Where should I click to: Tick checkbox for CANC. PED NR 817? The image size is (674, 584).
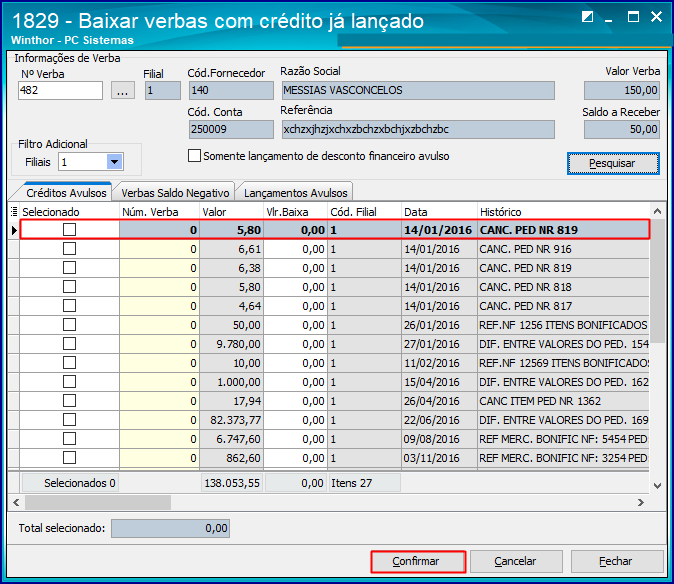pos(69,306)
